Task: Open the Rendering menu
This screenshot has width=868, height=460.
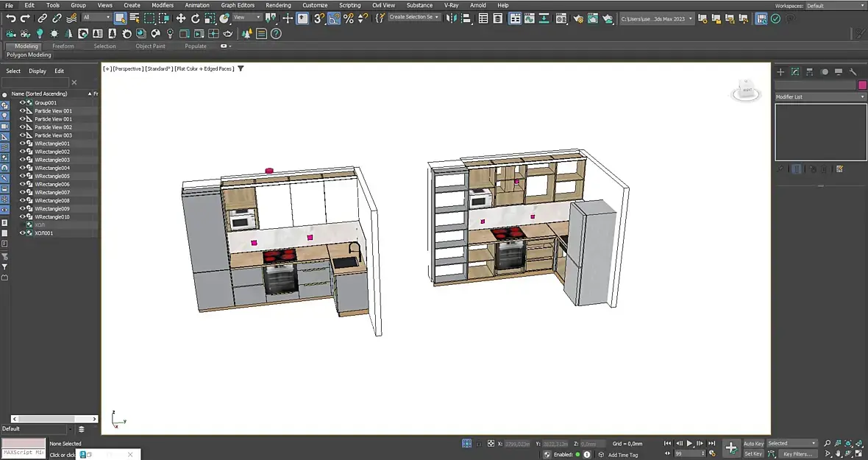Action: click(x=278, y=5)
